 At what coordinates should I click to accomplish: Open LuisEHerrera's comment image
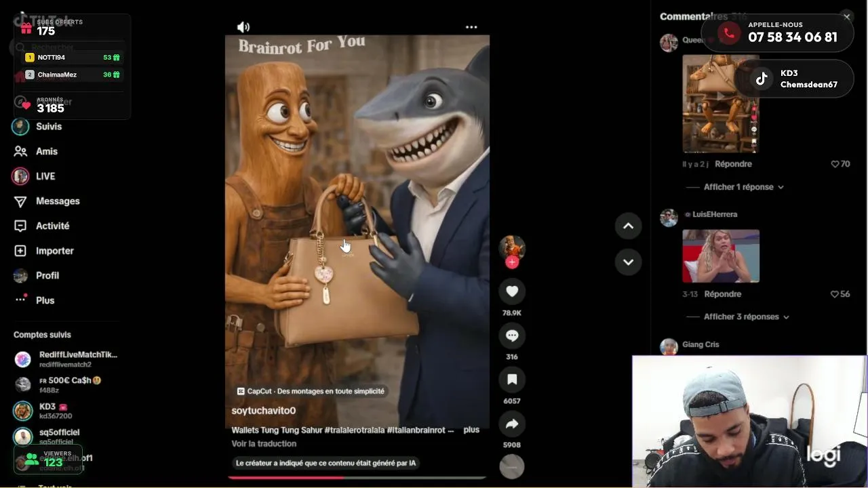(x=721, y=256)
